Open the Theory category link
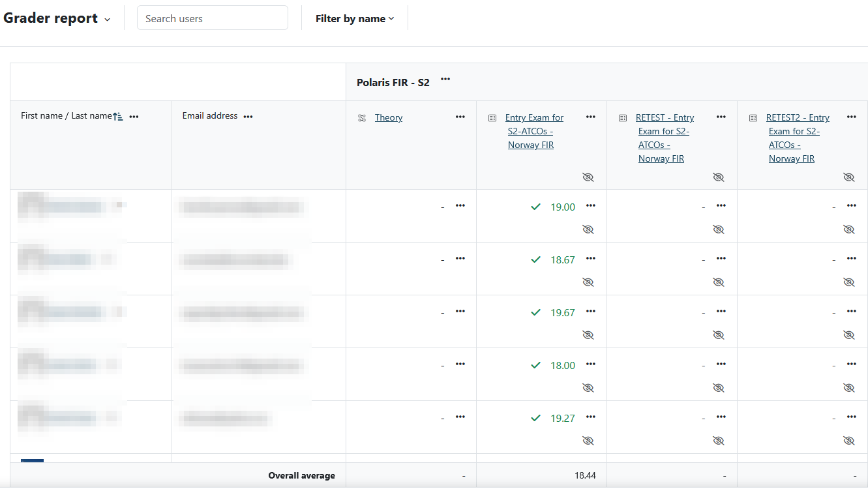 [x=389, y=118]
